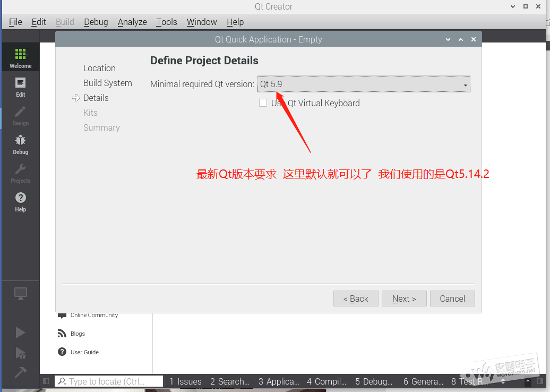Go Back to previous wizard page

[x=356, y=299]
